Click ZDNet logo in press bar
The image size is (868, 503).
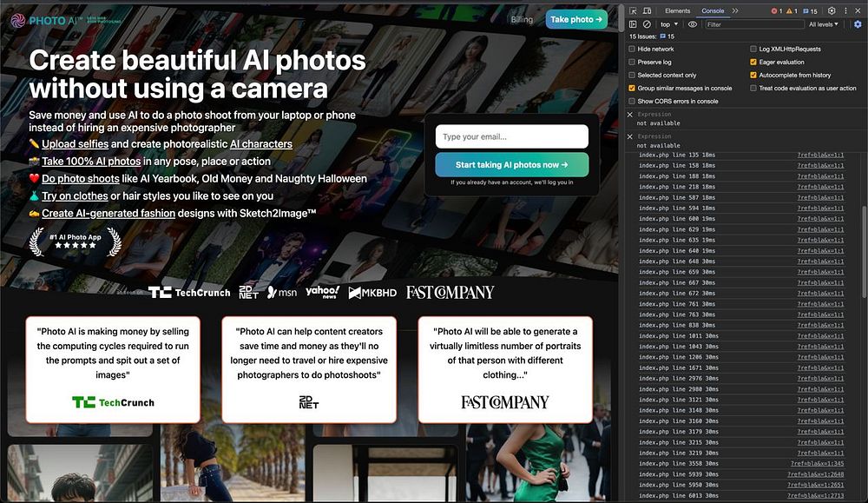click(x=248, y=293)
